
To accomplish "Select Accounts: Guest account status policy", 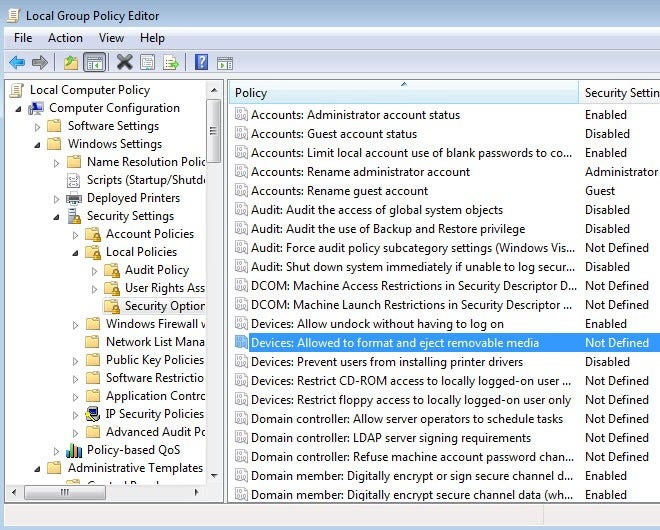I will pos(334,134).
